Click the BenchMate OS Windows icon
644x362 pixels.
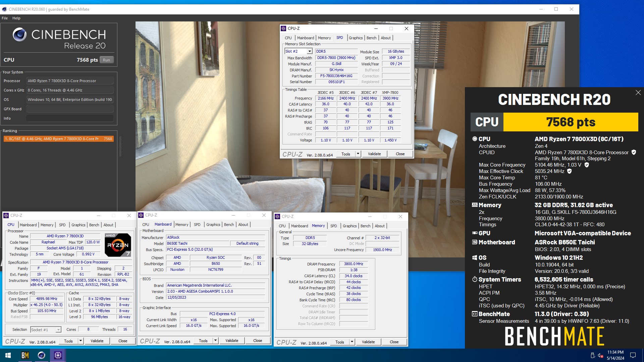[x=475, y=257]
